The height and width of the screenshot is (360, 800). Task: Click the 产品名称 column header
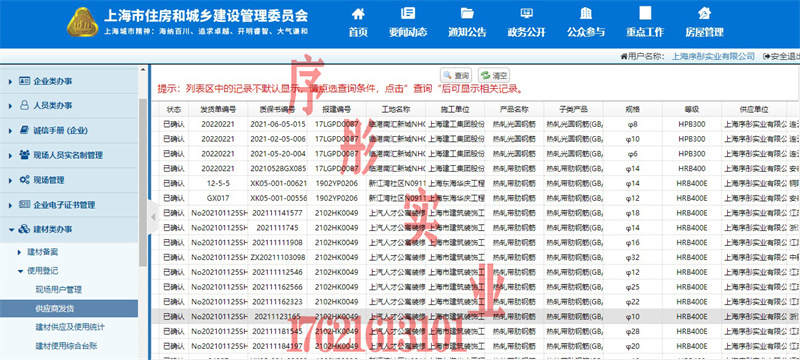[x=514, y=109]
